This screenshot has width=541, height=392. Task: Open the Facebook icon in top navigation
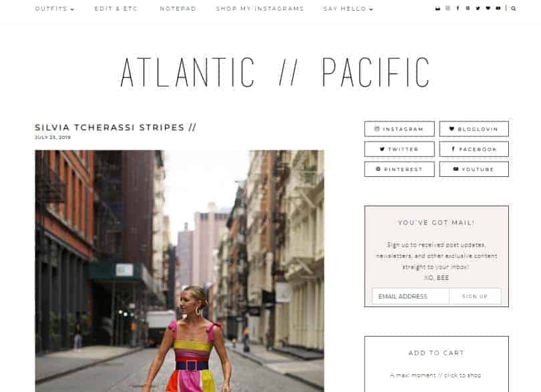[x=458, y=8]
